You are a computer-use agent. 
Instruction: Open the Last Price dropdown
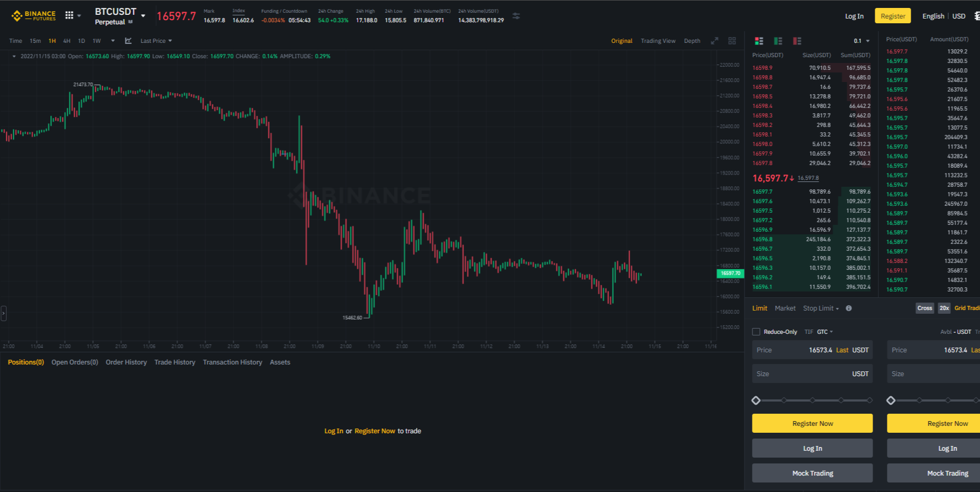click(156, 41)
